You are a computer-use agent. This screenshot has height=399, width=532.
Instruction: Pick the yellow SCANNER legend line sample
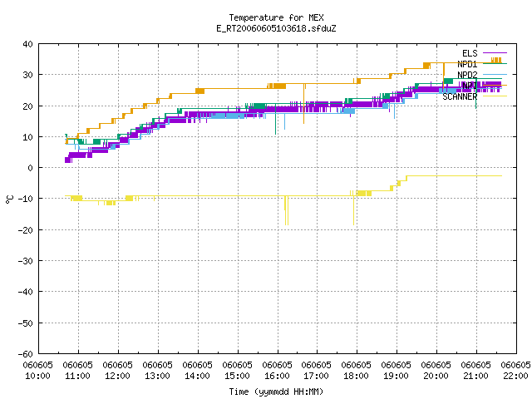pyautogui.click(x=495, y=96)
